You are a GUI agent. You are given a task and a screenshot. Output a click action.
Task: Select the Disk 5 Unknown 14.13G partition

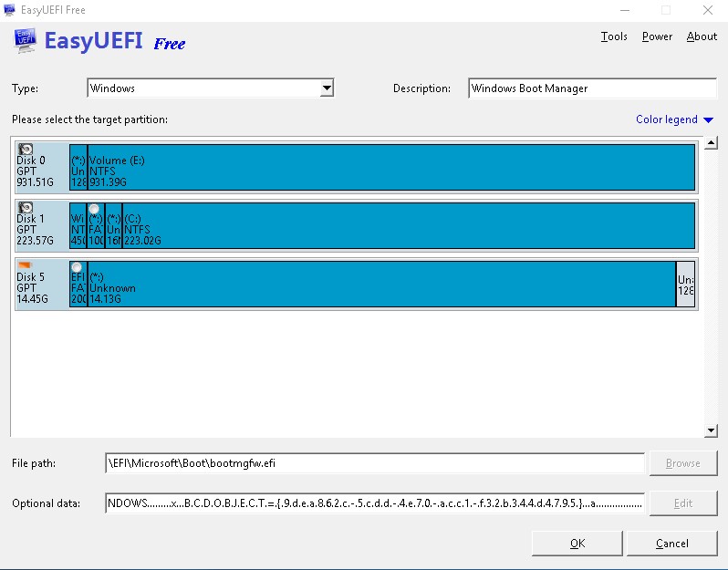tap(381, 284)
